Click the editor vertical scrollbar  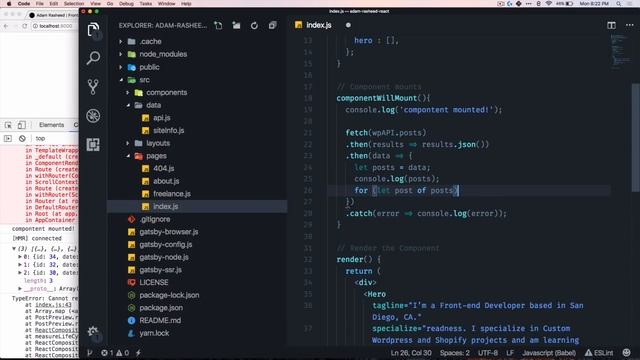[x=636, y=137]
